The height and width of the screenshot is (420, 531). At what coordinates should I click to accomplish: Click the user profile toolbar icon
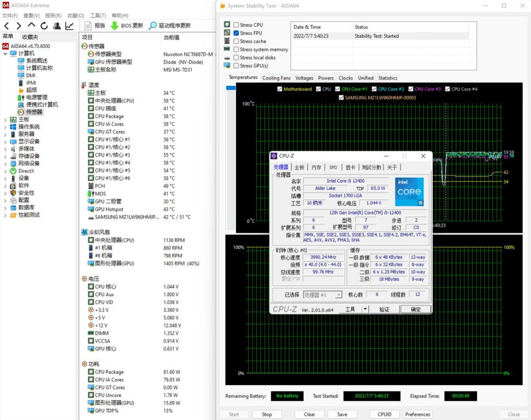tap(57, 26)
